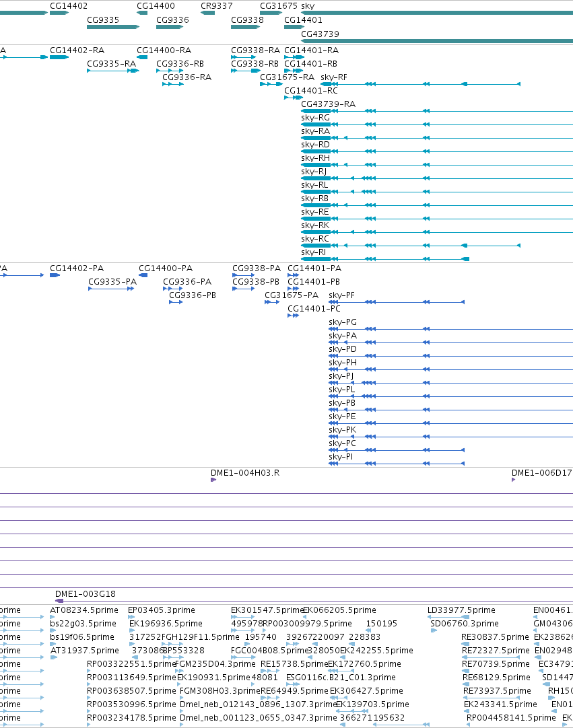
Task: Select EST EK243341.5prime
Action: click(x=500, y=704)
